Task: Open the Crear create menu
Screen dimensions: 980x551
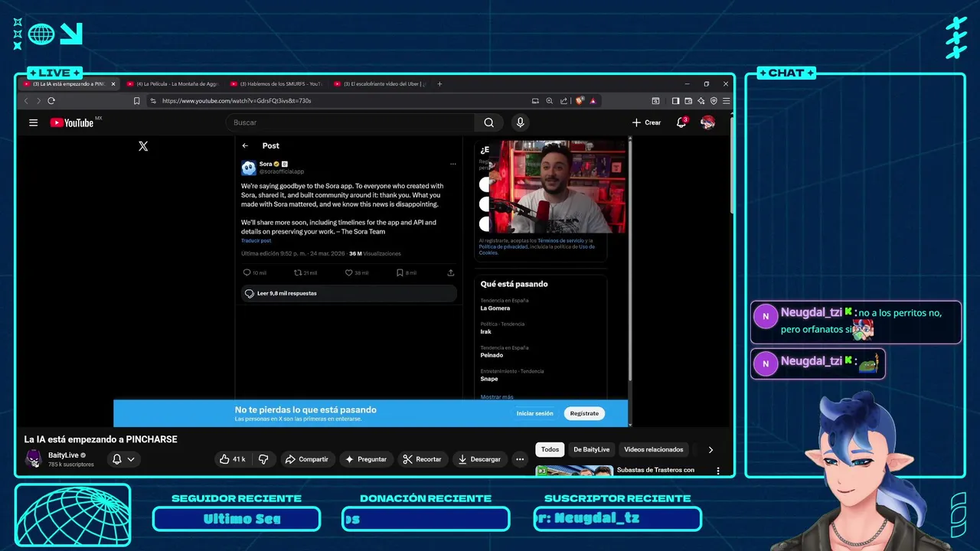Action: [646, 122]
